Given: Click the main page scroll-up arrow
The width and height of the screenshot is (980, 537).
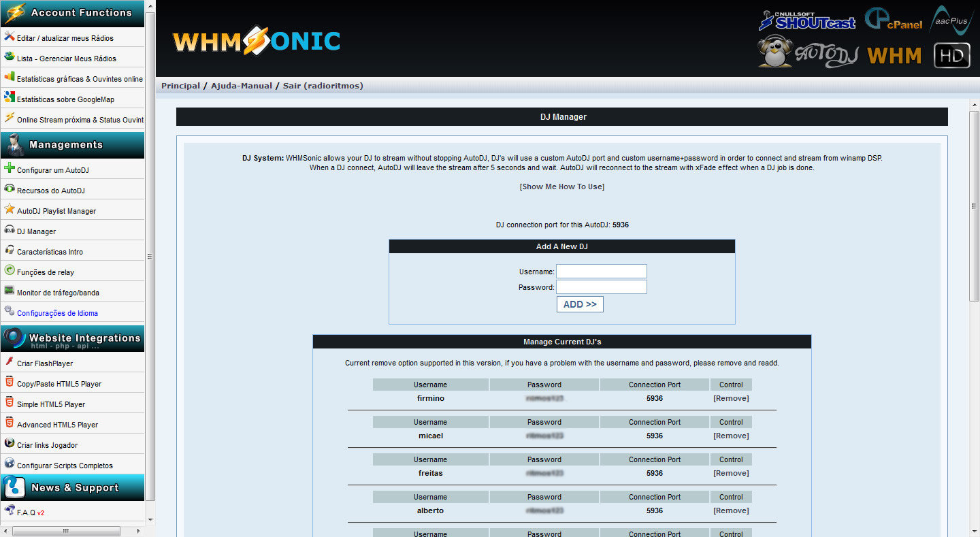Looking at the screenshot, I should (x=974, y=105).
